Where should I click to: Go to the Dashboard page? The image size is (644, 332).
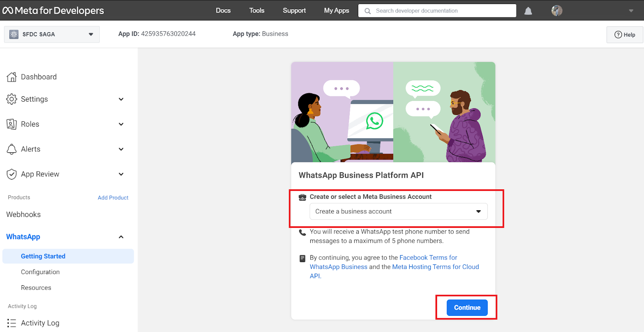pos(39,77)
